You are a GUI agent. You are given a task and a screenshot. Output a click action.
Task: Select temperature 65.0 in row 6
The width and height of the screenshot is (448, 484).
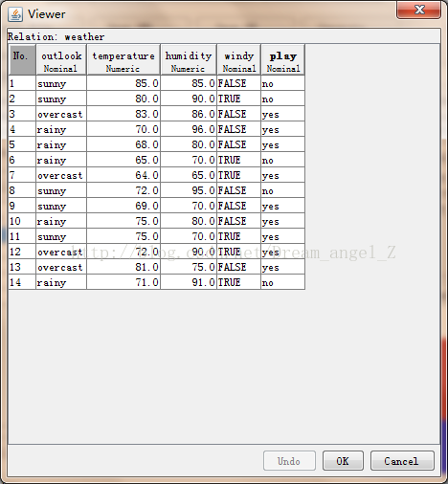(123, 160)
